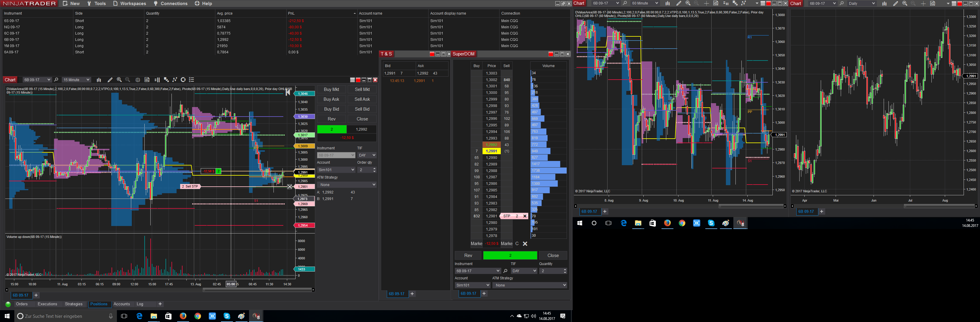
Task: Remove the Sell STP order marker on chart
Action: click(290, 187)
